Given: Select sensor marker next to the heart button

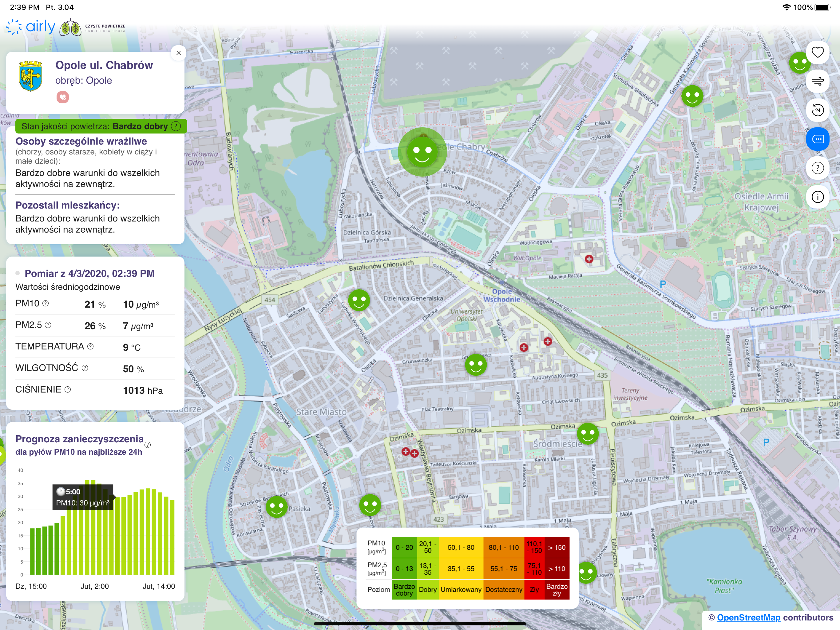Looking at the screenshot, I should tap(799, 62).
